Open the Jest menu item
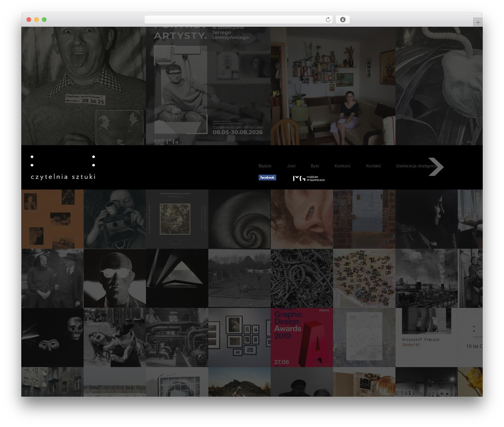Screen dimensions: 504x427 291,166
